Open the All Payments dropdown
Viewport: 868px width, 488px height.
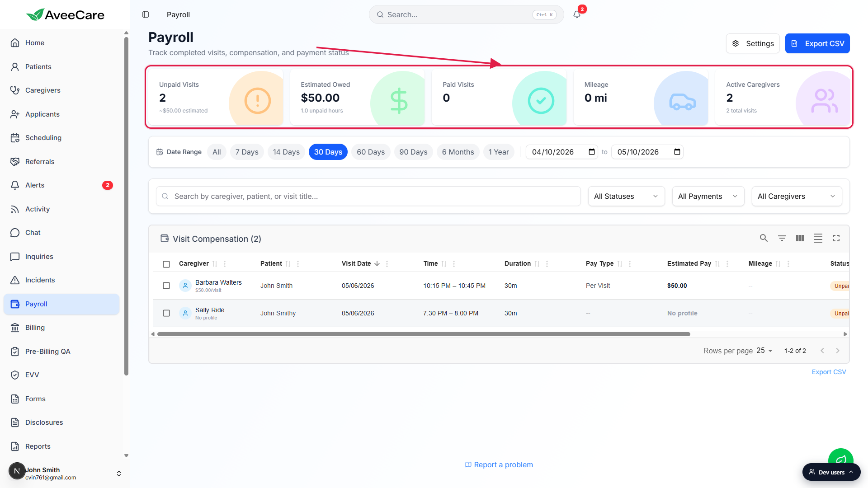[x=708, y=196]
